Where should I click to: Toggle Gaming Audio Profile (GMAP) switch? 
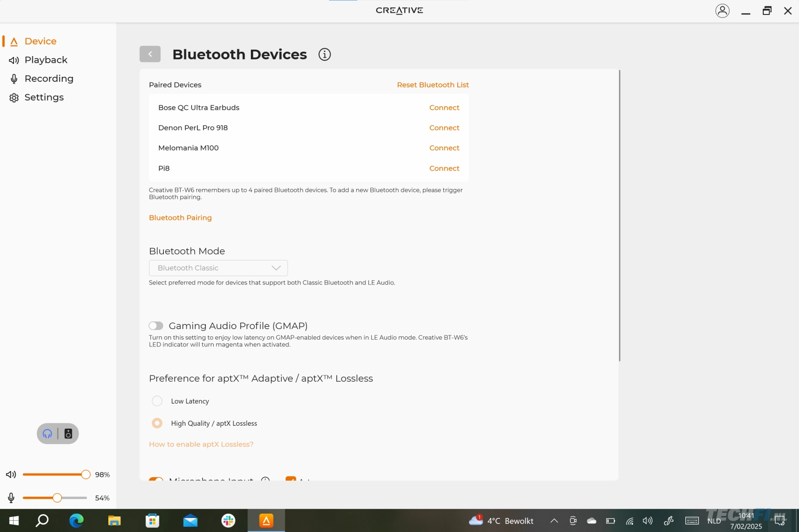pos(156,326)
